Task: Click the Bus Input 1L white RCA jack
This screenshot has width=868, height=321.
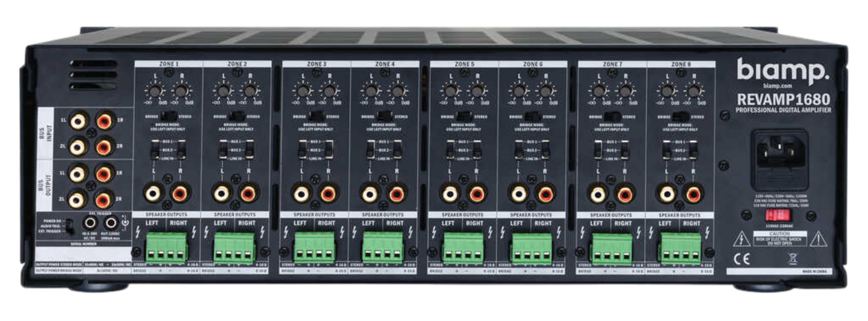Action: [x=78, y=121]
